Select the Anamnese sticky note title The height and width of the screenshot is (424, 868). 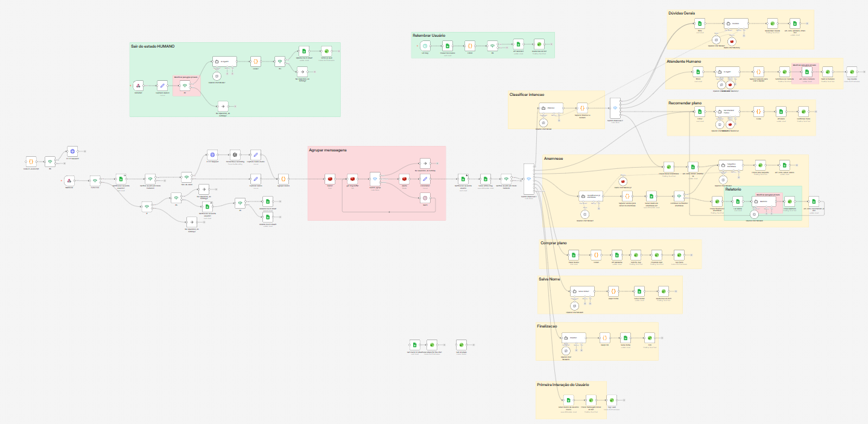point(553,159)
